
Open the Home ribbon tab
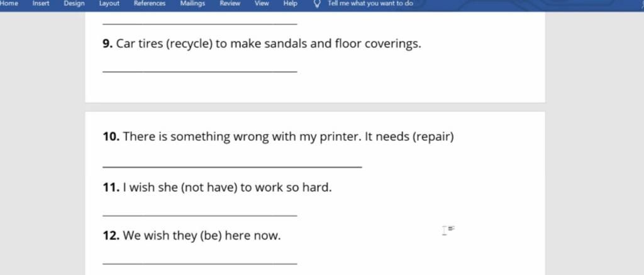[x=9, y=3]
